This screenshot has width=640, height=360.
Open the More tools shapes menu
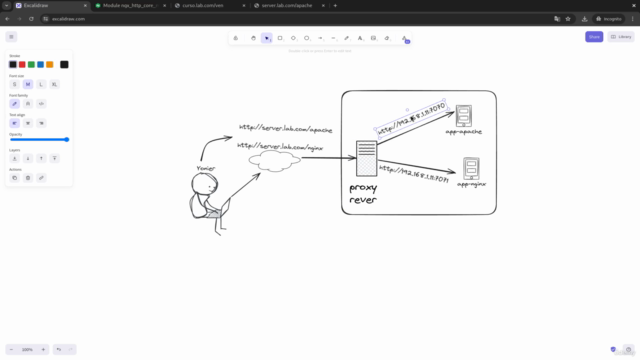tap(405, 38)
